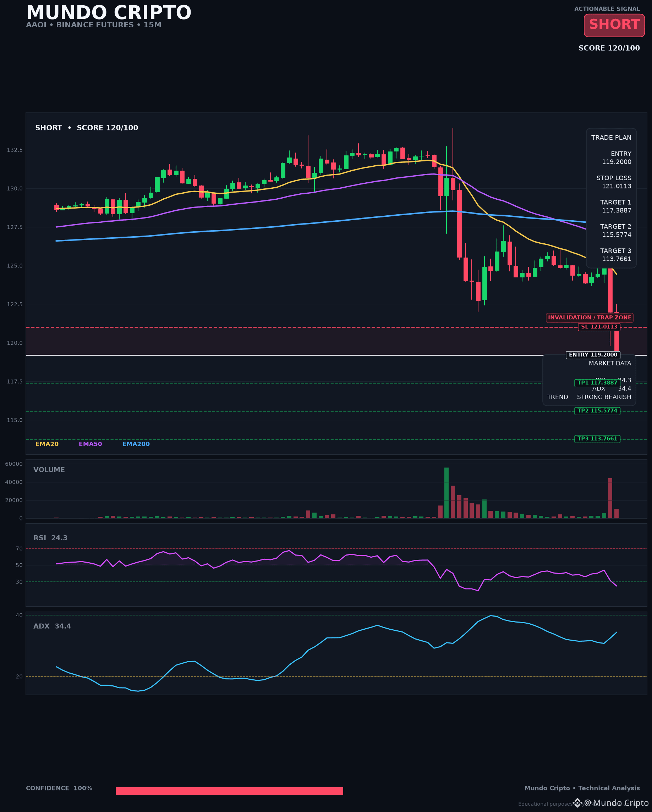Viewport: 652px width, 812px height.
Task: Click the ENTRY 119.2000 line tag
Action: pos(593,355)
